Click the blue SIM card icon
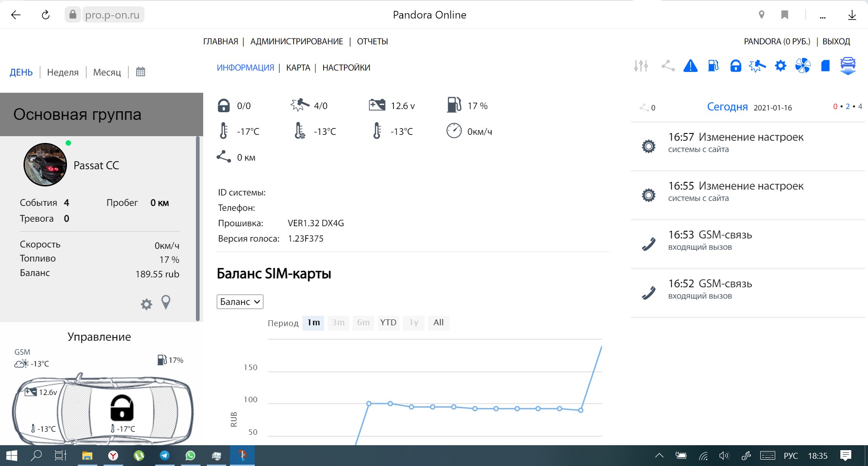This screenshot has height=466, width=868. tap(825, 66)
